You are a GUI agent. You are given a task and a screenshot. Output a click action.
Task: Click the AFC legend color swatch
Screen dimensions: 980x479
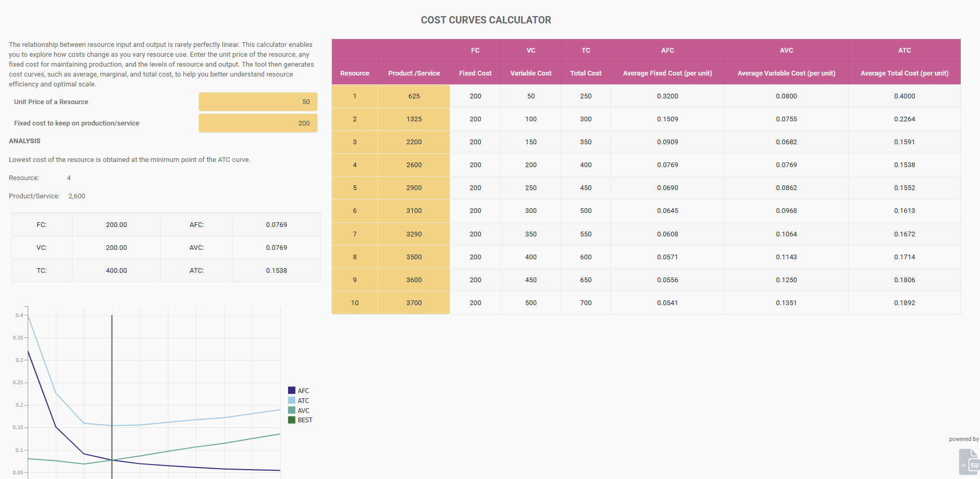point(292,390)
